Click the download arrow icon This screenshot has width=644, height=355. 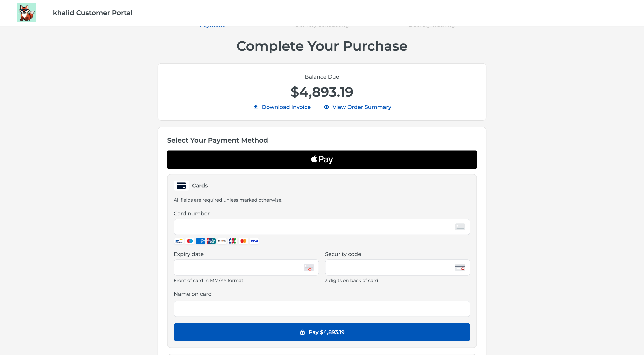click(255, 107)
